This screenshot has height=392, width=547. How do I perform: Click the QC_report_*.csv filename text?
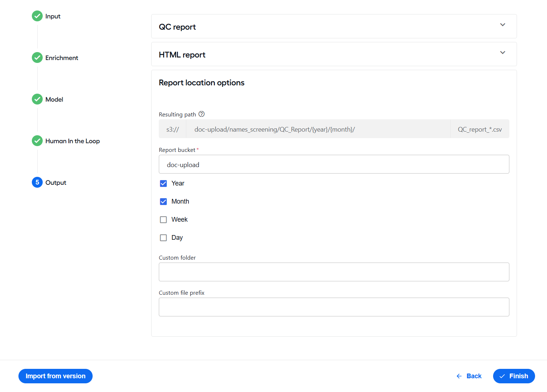pyautogui.click(x=480, y=129)
